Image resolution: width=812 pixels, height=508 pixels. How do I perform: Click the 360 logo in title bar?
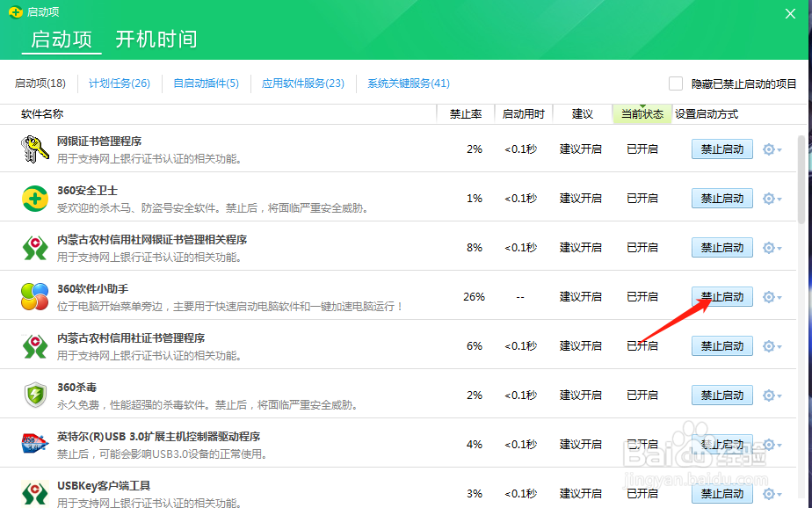(x=15, y=12)
